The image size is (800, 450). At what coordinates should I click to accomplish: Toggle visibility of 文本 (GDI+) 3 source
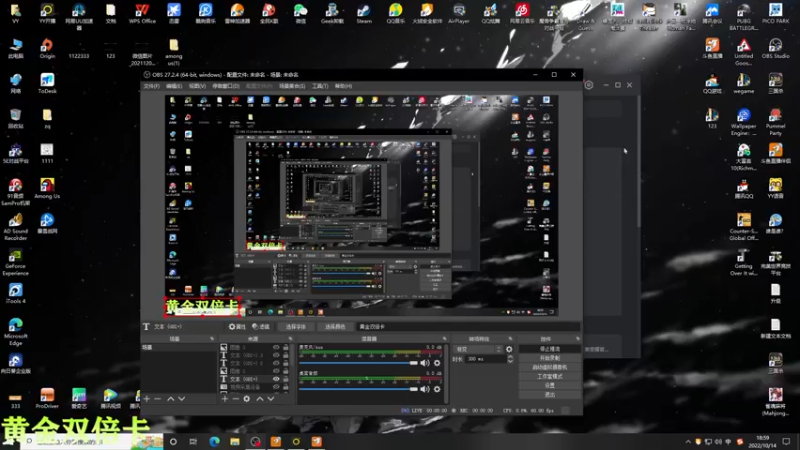point(276,355)
